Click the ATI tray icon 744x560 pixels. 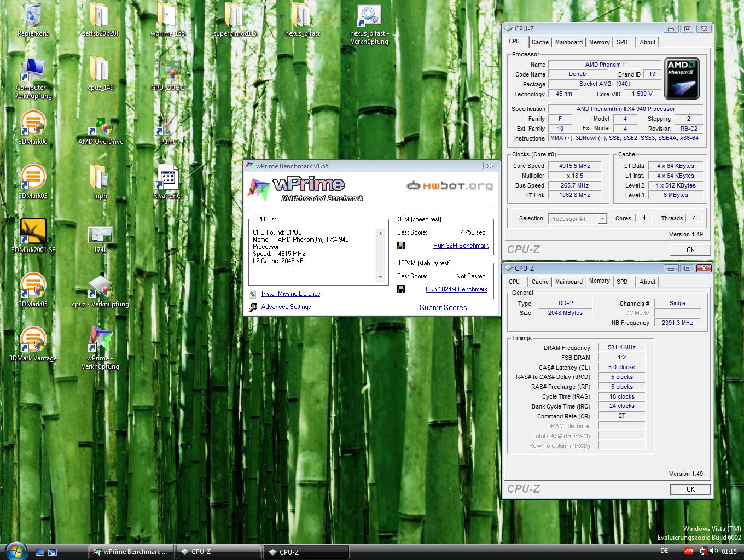[x=690, y=552]
